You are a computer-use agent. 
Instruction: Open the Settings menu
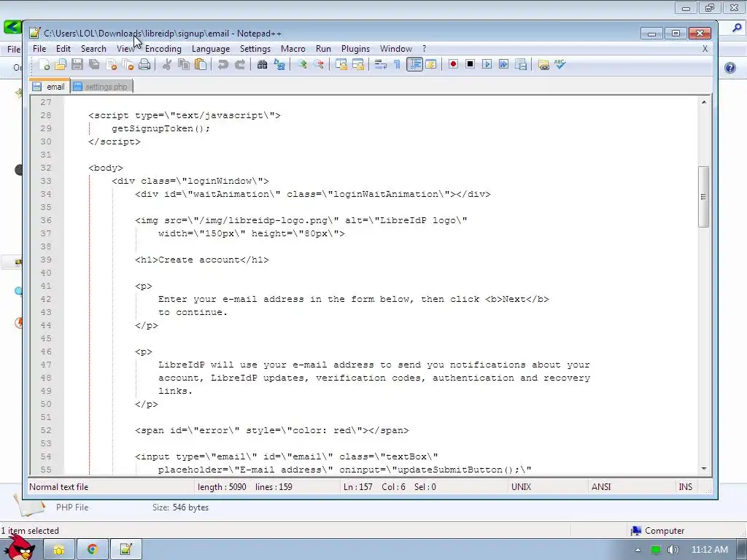255,49
